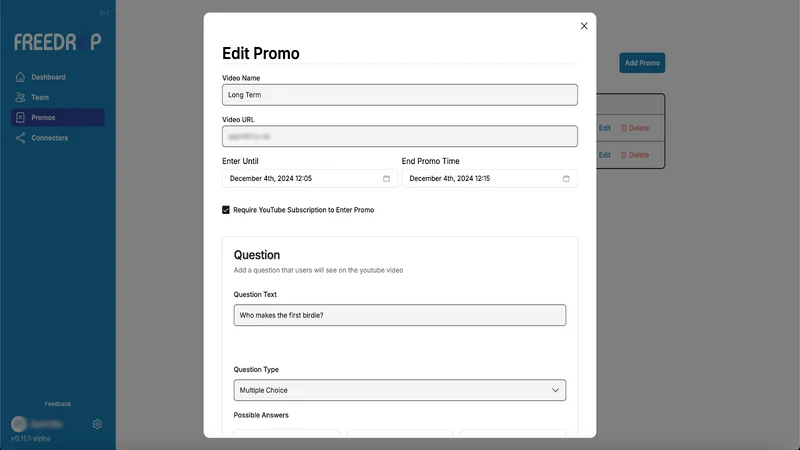
Task: Click the Feedback link
Action: pos(58,404)
